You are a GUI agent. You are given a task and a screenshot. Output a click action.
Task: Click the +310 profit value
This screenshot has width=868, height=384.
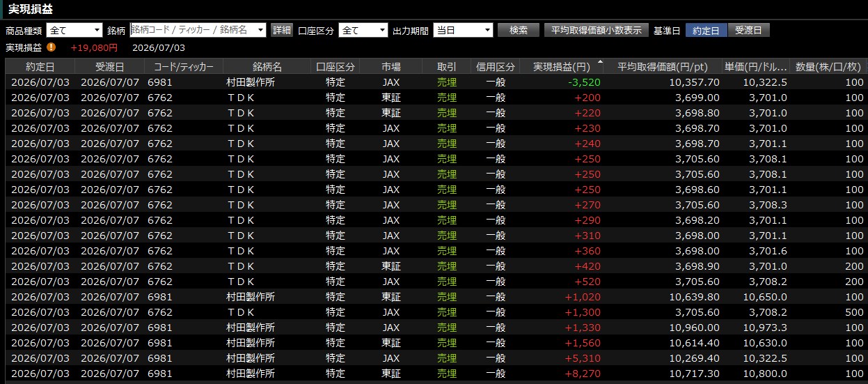tap(587, 236)
